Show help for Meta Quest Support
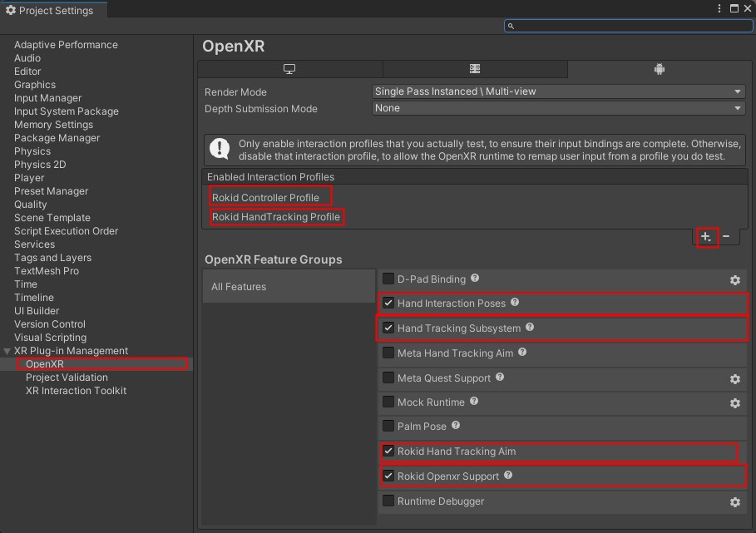 tap(500, 377)
